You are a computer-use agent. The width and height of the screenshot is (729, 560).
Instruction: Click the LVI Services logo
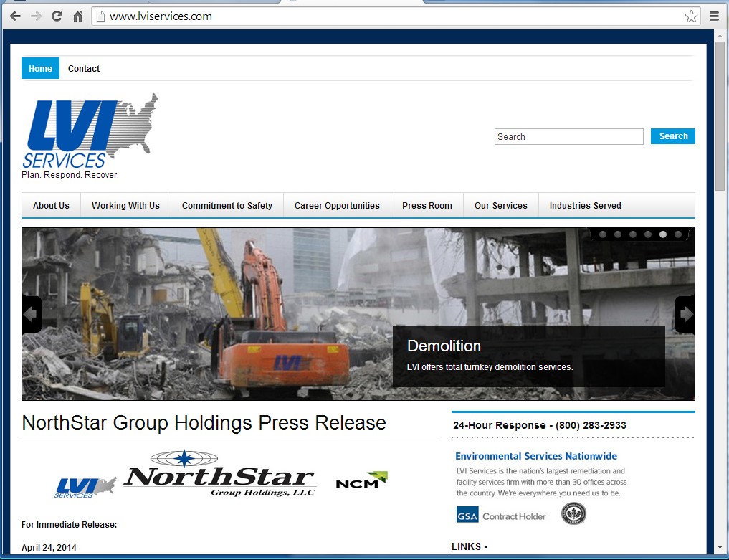pos(90,130)
